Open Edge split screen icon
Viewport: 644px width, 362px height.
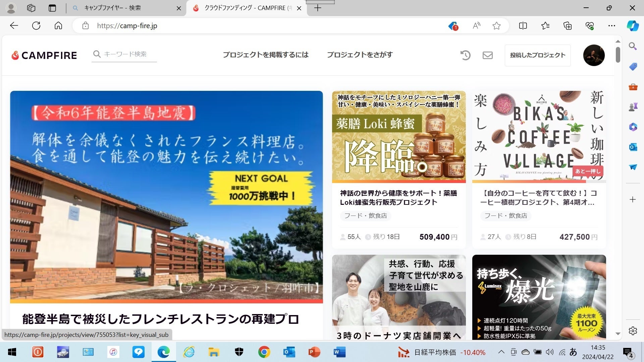pyautogui.click(x=523, y=26)
